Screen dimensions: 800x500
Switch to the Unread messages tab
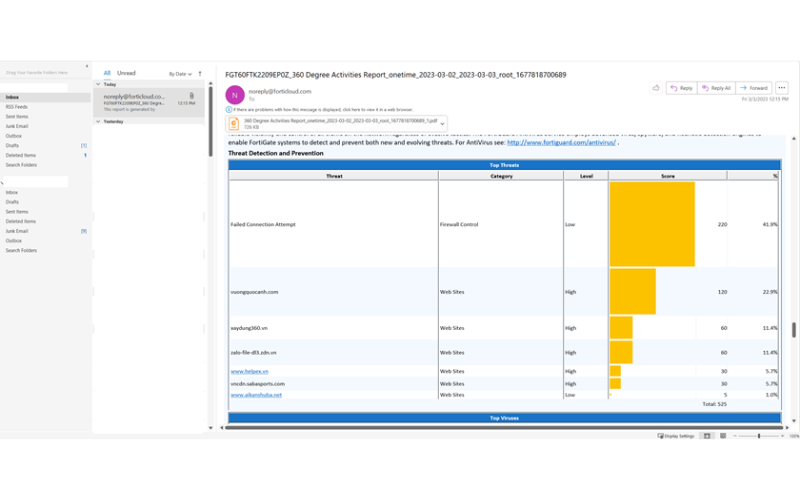[126, 73]
